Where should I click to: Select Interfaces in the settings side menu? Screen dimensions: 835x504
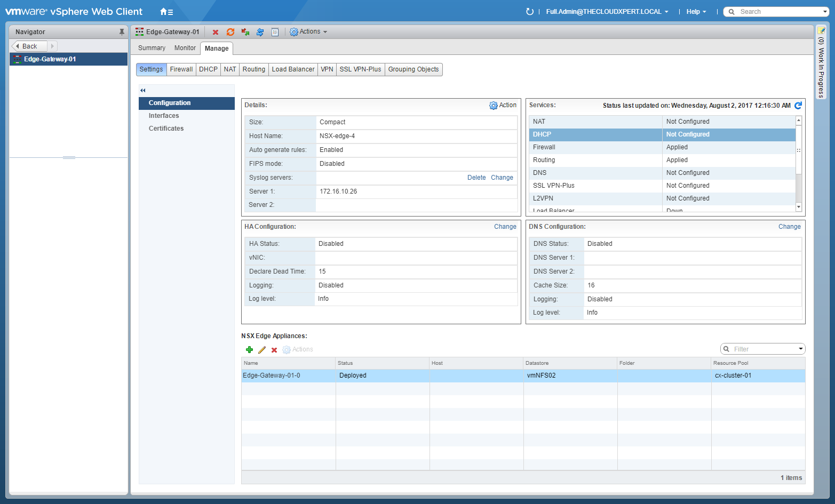coord(164,116)
